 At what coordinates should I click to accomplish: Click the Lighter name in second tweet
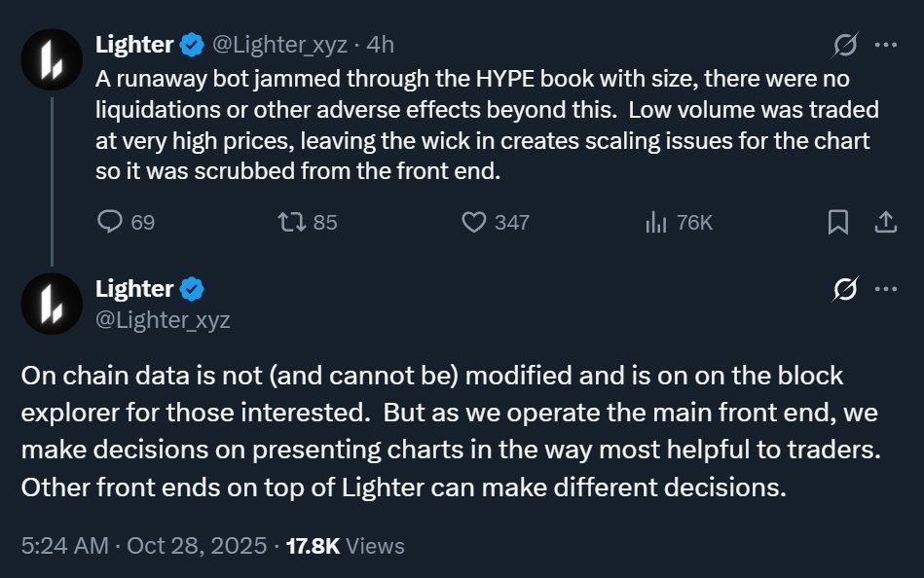pyautogui.click(x=134, y=289)
